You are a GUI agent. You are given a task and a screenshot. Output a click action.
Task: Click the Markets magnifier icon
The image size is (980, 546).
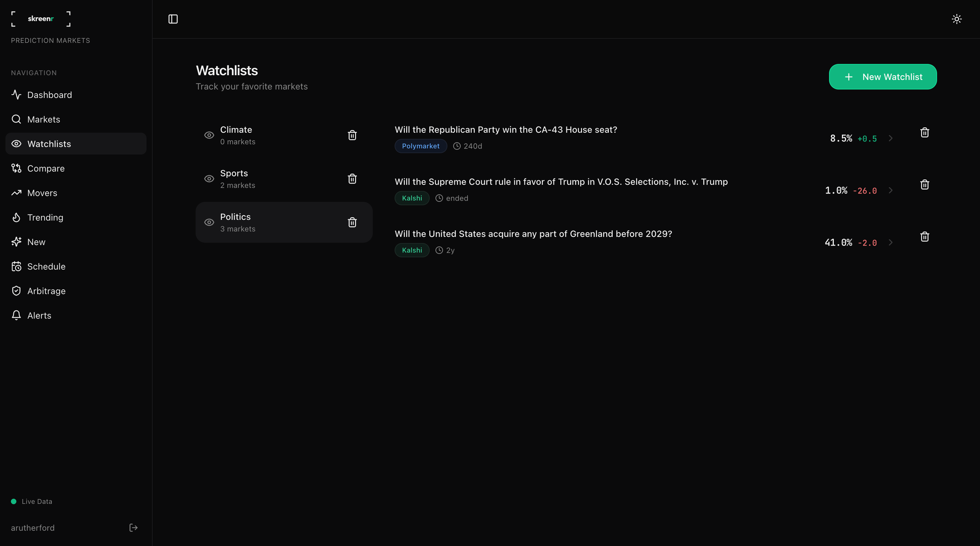tap(16, 119)
